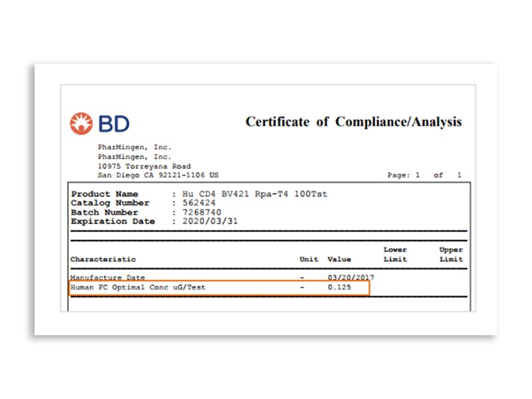Click the Unit column header
The width and height of the screenshot is (532, 399).
pyautogui.click(x=309, y=259)
